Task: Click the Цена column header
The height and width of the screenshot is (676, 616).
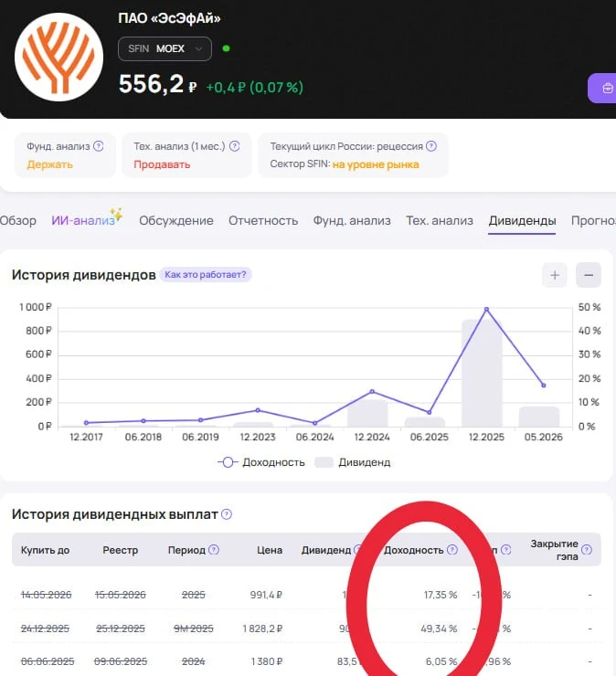Action: (x=270, y=550)
